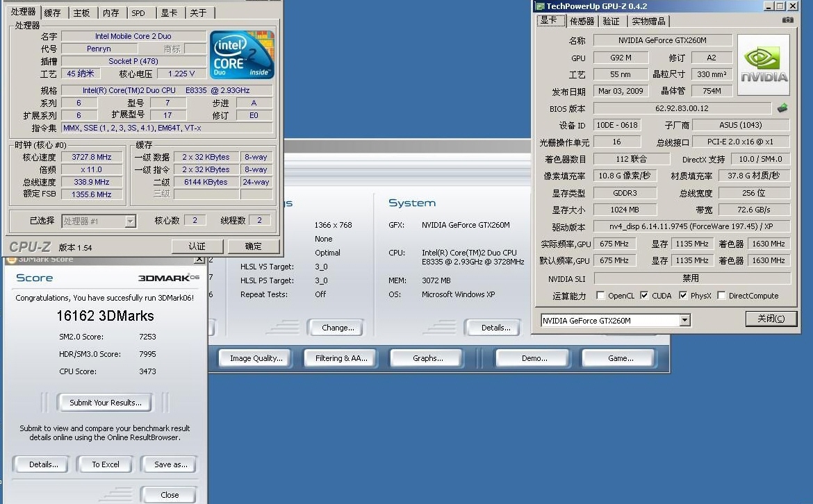Switch to the 显卡 tab in CPU-Z
The height and width of the screenshot is (504, 813).
169,13
